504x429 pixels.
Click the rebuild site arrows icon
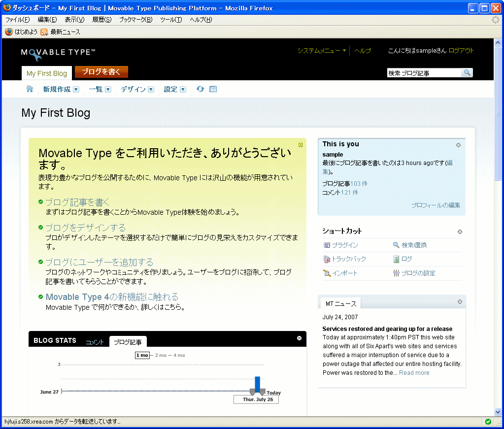pyautogui.click(x=200, y=89)
